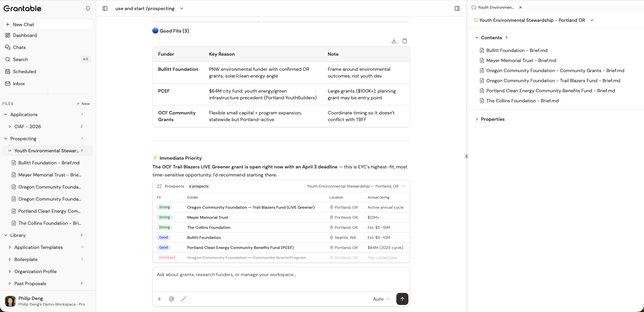Open slash commands icon
The image size is (644, 312).
[184, 299]
